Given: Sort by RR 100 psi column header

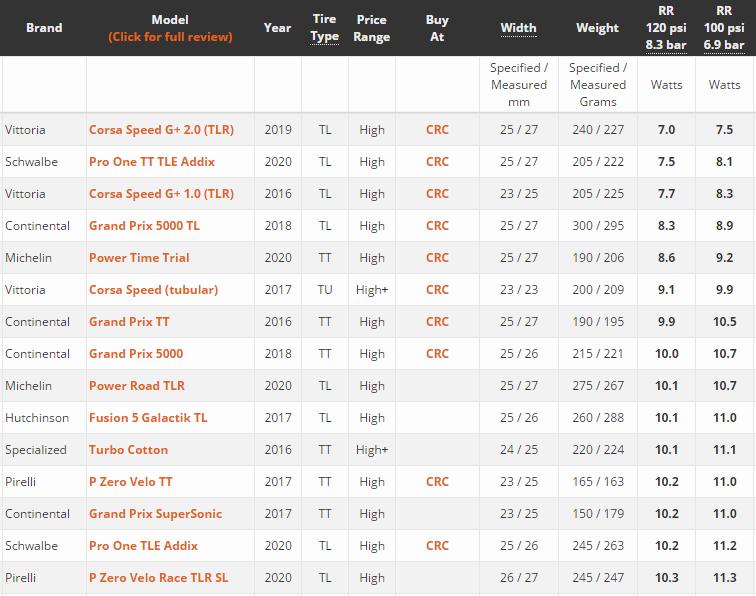Looking at the screenshot, I should click(x=724, y=28).
